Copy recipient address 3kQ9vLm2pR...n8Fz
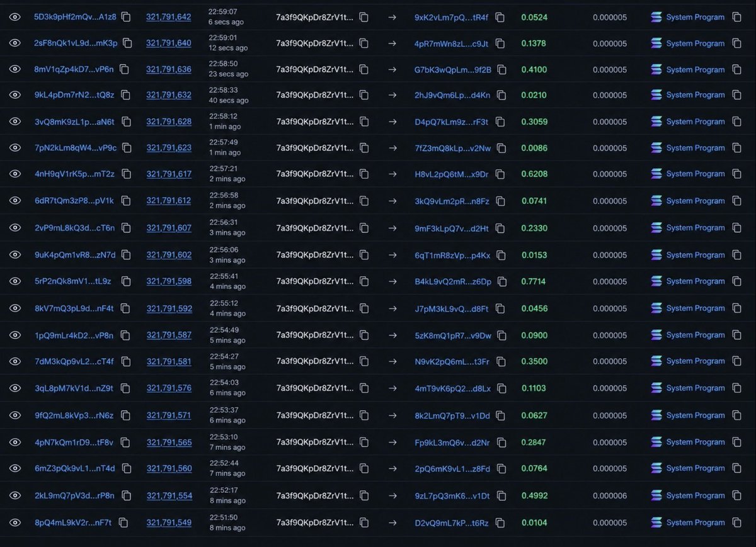 (x=501, y=201)
